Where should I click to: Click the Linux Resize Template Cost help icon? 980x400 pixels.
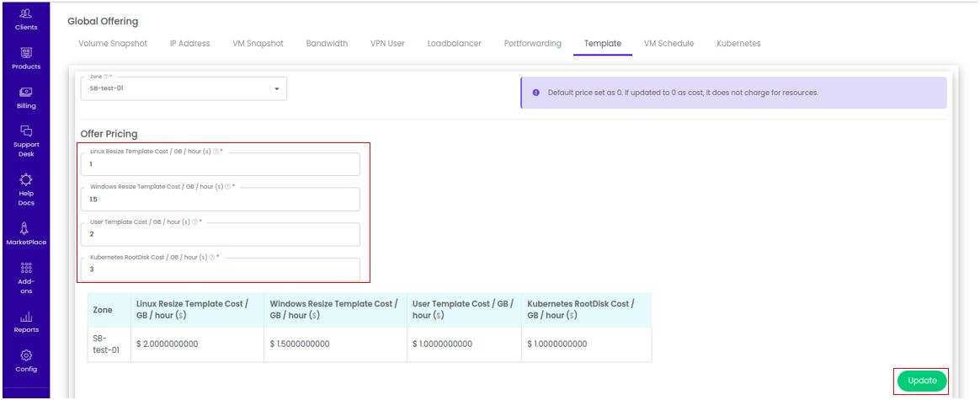coord(216,152)
